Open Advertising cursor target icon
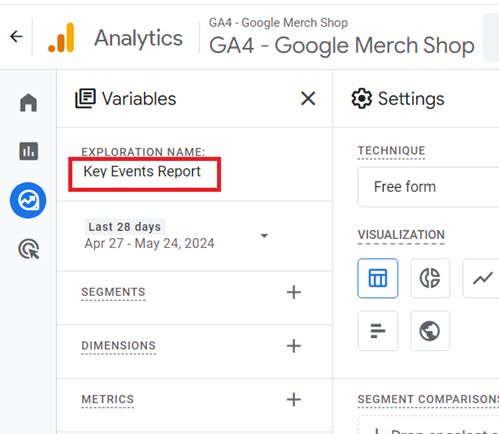Viewport: 499px width, 434px height. click(x=29, y=249)
